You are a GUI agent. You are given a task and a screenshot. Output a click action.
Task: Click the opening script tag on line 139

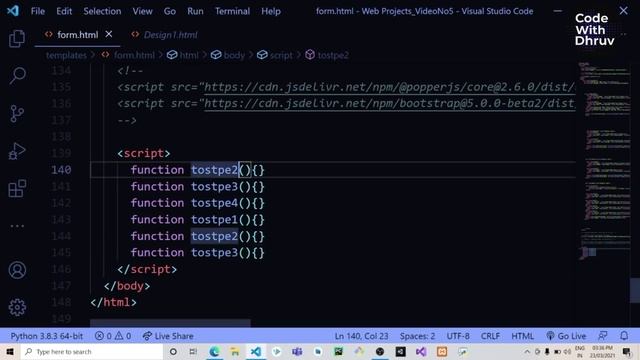[144, 153]
